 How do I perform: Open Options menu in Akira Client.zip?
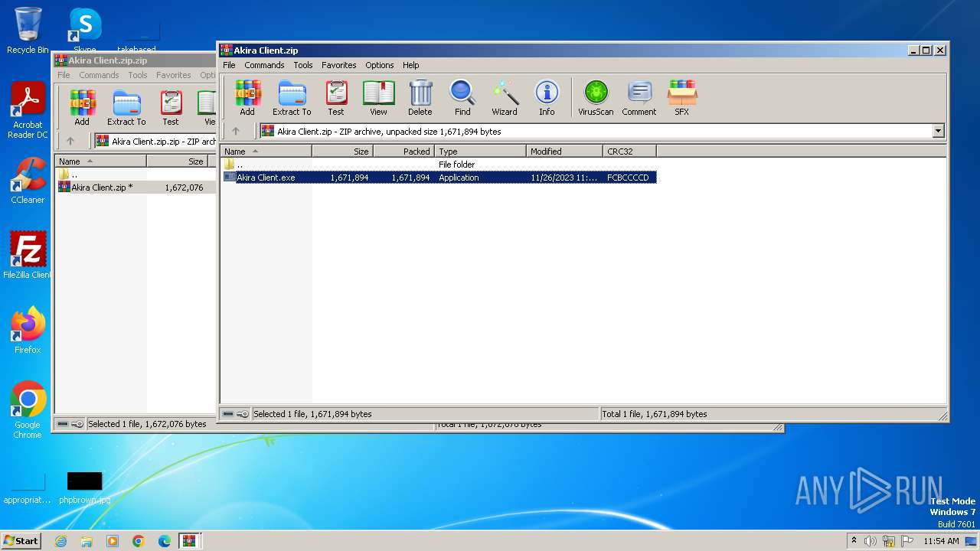coord(379,65)
